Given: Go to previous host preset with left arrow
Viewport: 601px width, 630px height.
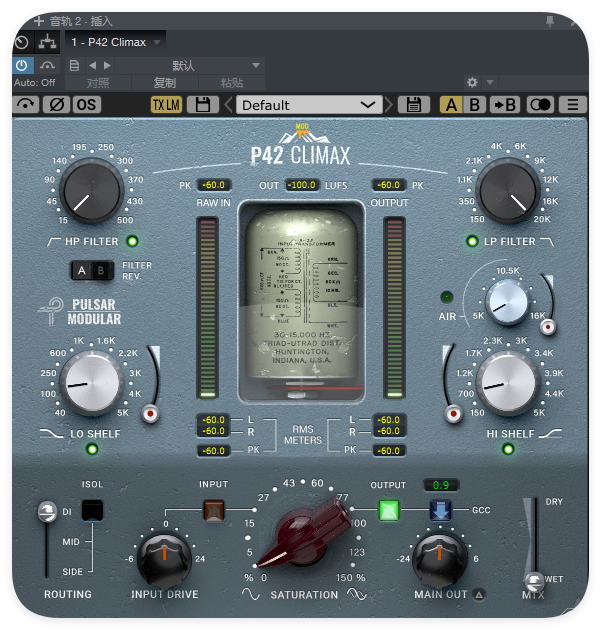Looking at the screenshot, I should 93,65.
